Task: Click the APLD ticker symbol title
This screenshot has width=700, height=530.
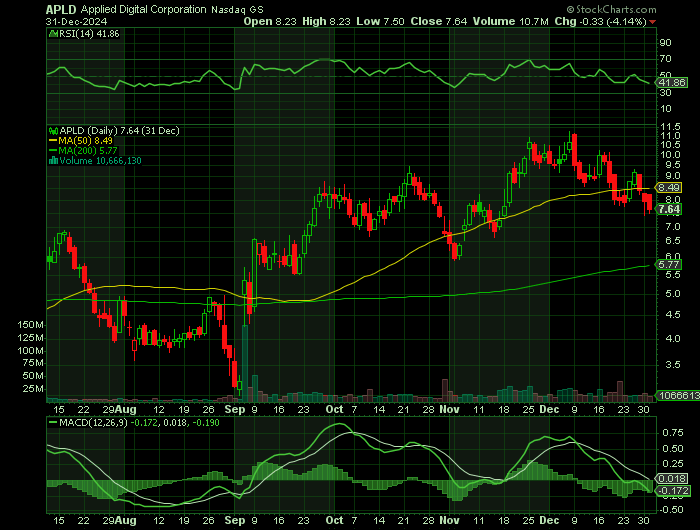Action: (61, 9)
